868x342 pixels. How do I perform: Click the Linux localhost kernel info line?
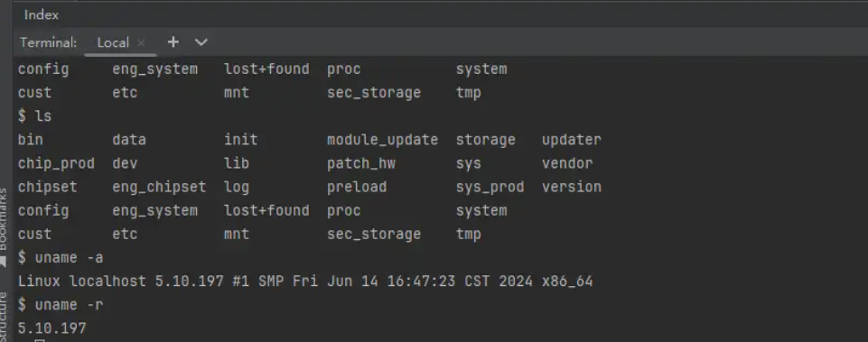pyautogui.click(x=305, y=282)
